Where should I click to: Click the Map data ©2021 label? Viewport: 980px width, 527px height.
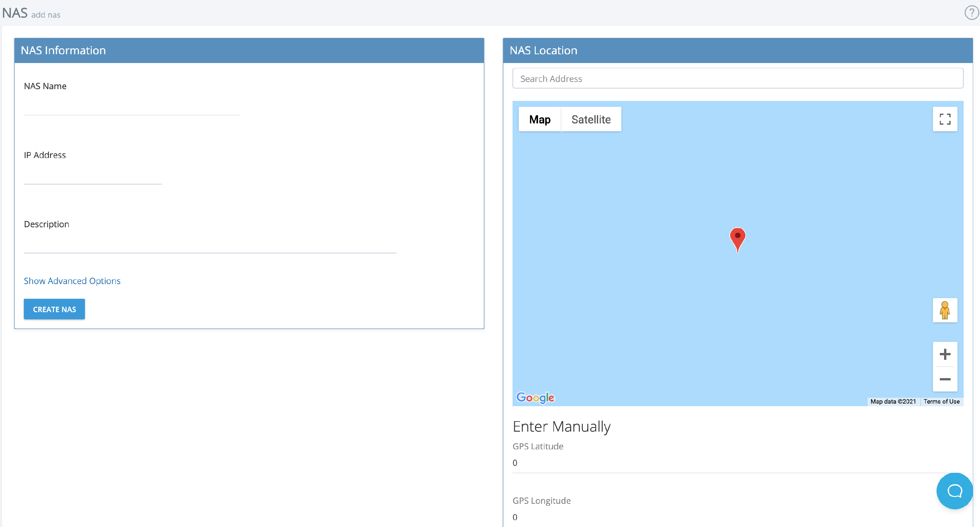(893, 401)
